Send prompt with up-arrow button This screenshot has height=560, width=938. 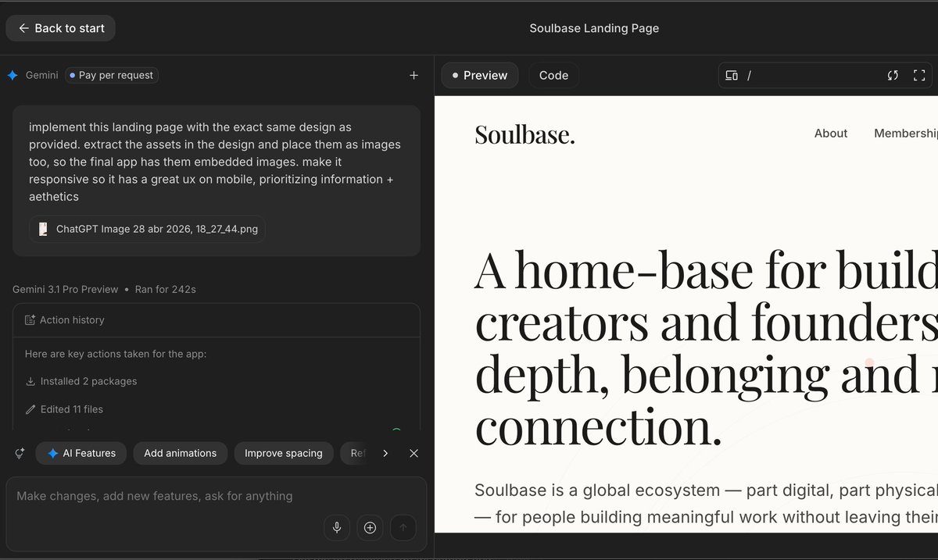tap(403, 527)
